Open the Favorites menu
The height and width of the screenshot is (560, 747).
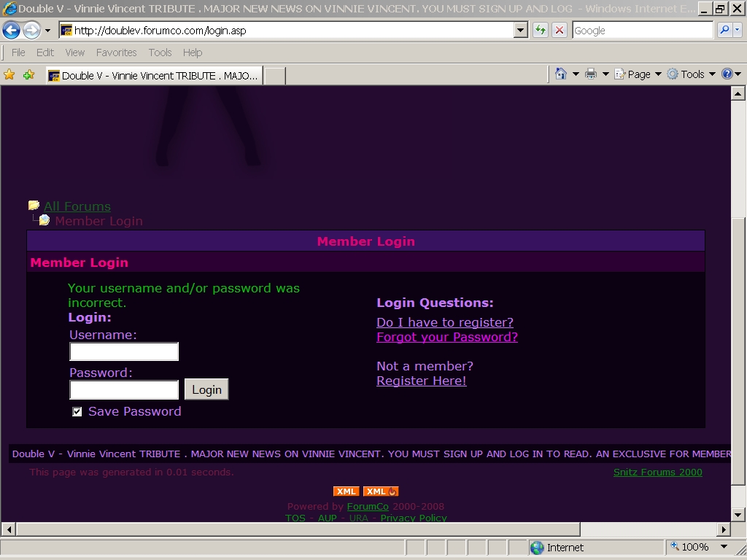click(116, 52)
